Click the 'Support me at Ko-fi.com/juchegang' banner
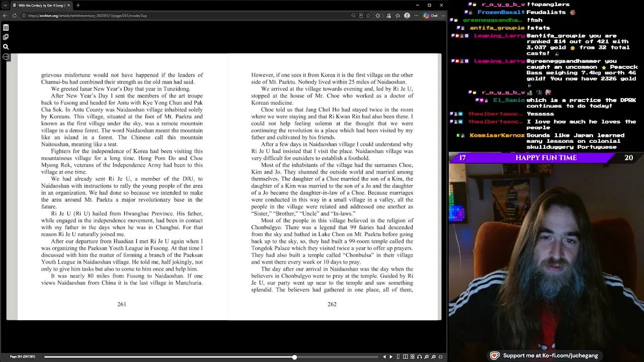Image resolution: width=644 pixels, height=362 pixels. click(x=544, y=355)
